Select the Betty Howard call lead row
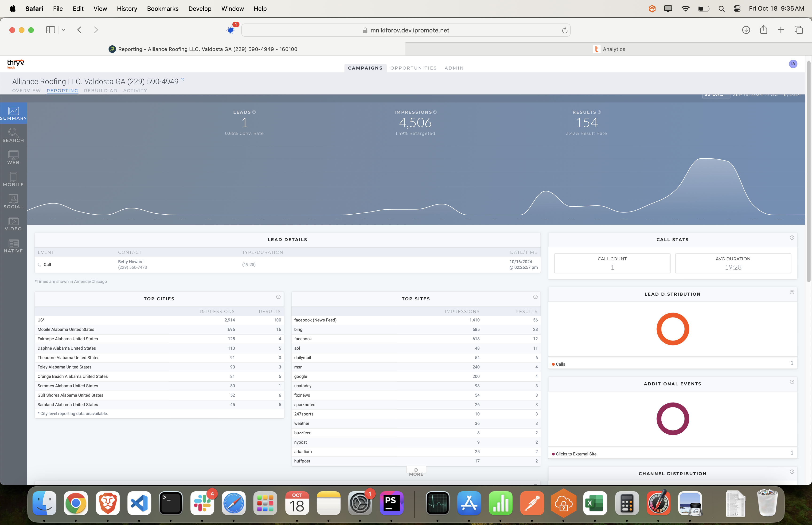 pos(287,265)
